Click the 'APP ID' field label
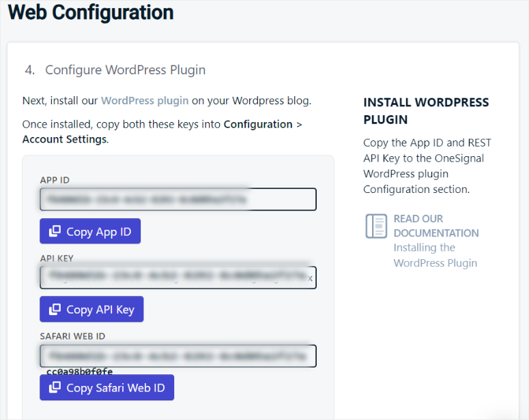 point(55,180)
